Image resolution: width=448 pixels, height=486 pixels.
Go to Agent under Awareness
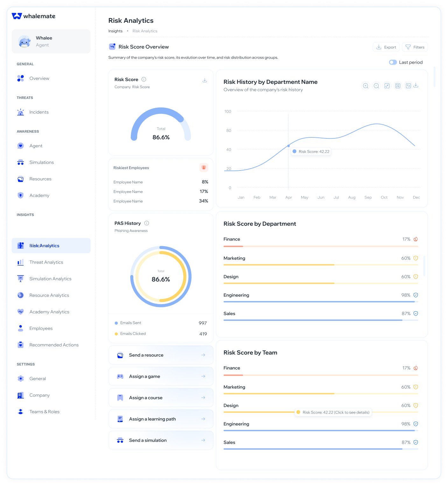click(51, 146)
